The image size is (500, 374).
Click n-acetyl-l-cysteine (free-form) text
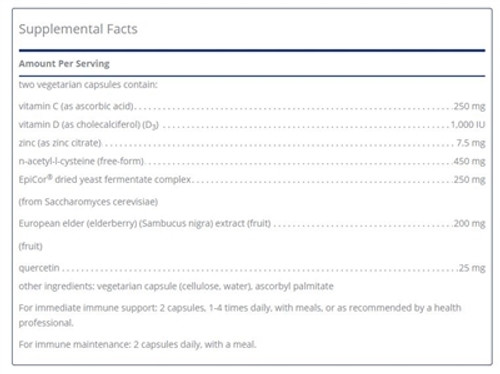pyautogui.click(x=81, y=161)
